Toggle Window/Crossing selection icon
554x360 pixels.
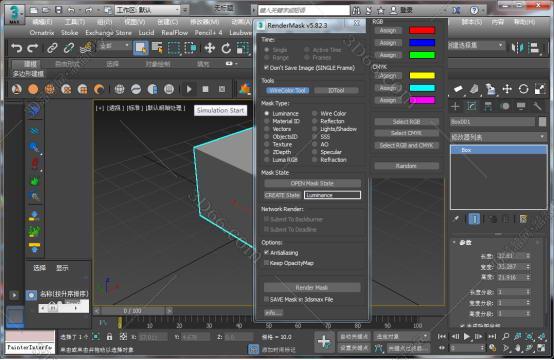point(191,48)
